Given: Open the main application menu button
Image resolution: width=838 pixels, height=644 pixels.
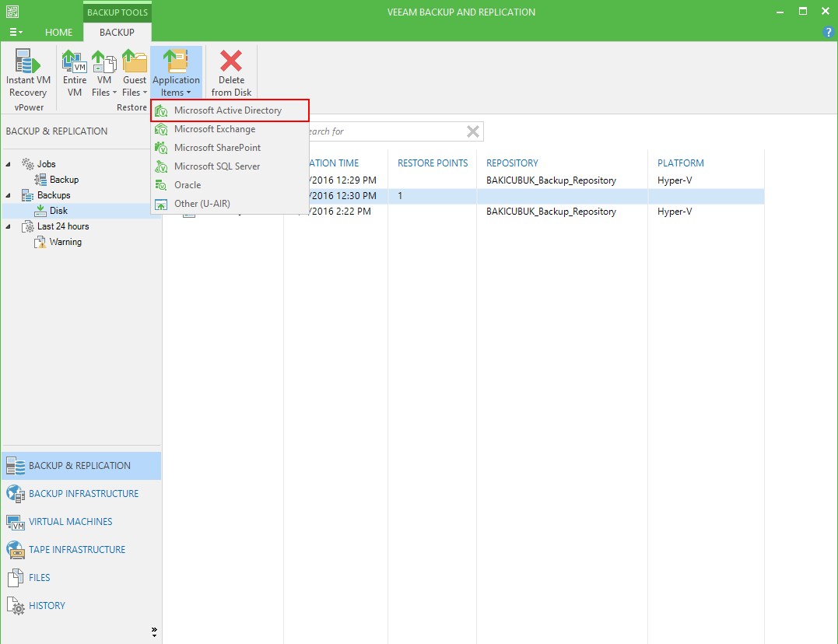Looking at the screenshot, I should pyautogui.click(x=16, y=32).
